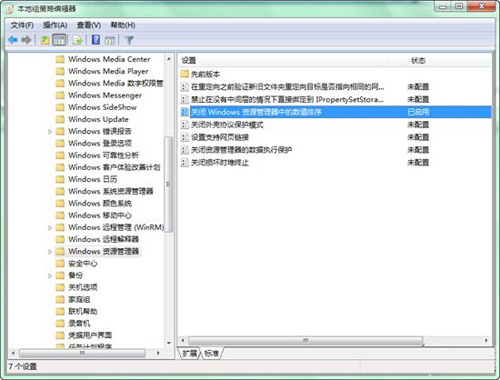This screenshot has width=500, height=380.
Task: Open the 查看(V) menu
Action: [x=89, y=25]
